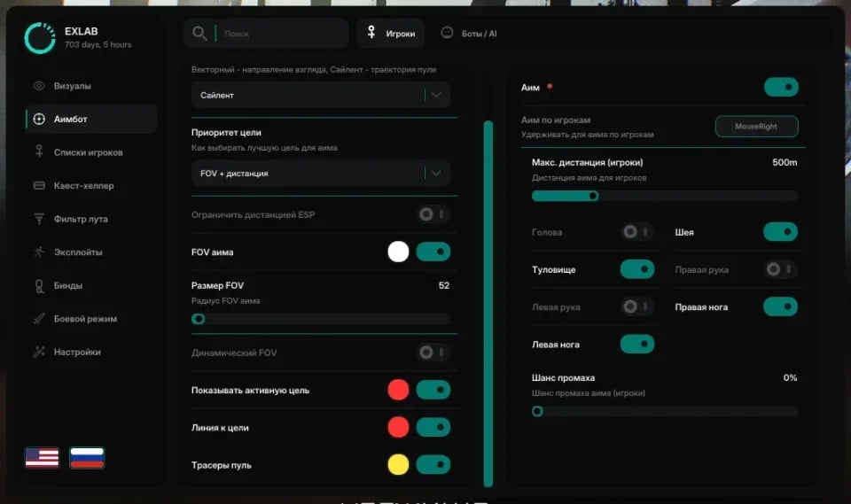Click the EXLAB circular logo icon

click(x=40, y=38)
